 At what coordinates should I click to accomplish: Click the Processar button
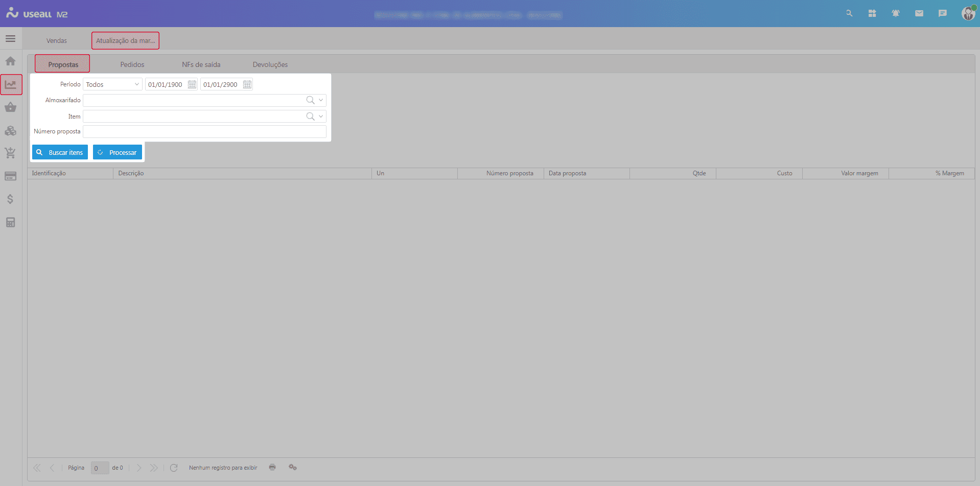[x=118, y=152]
